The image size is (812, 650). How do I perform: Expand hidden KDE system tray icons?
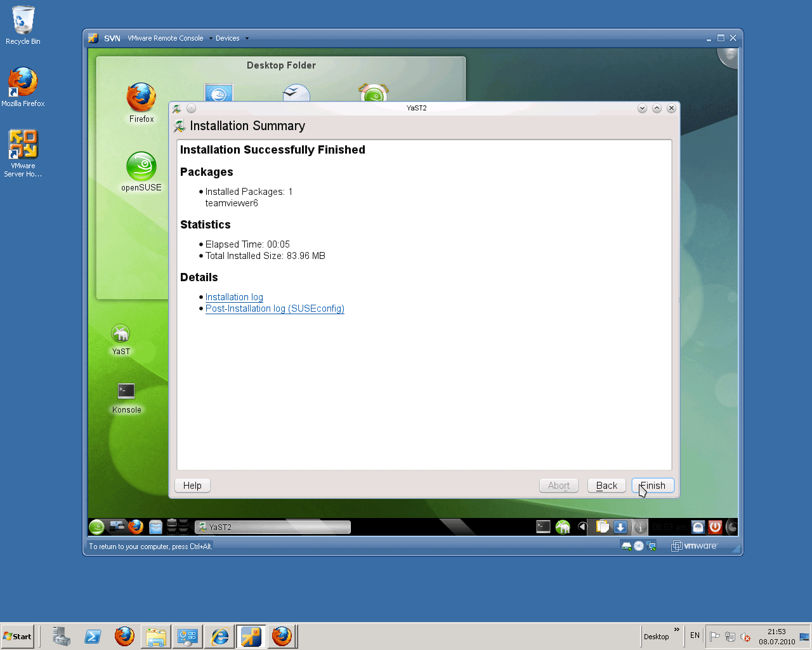tap(582, 527)
